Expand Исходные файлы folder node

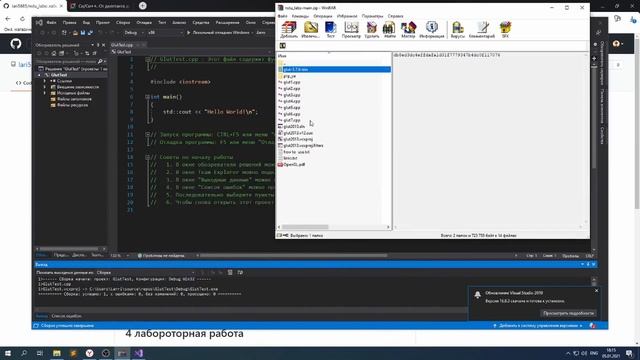[45, 93]
